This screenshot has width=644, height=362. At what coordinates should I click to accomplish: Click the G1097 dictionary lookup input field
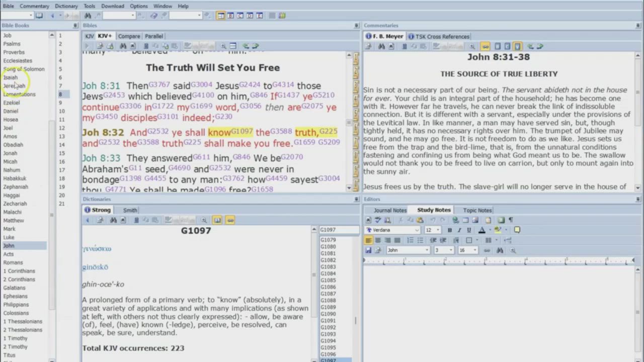pyautogui.click(x=339, y=230)
